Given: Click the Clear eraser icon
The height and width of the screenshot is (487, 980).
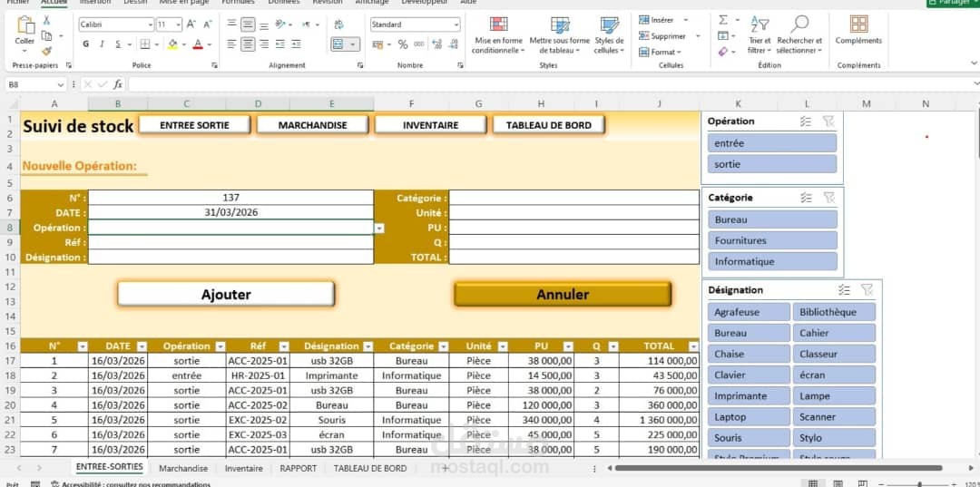Looking at the screenshot, I should (723, 52).
